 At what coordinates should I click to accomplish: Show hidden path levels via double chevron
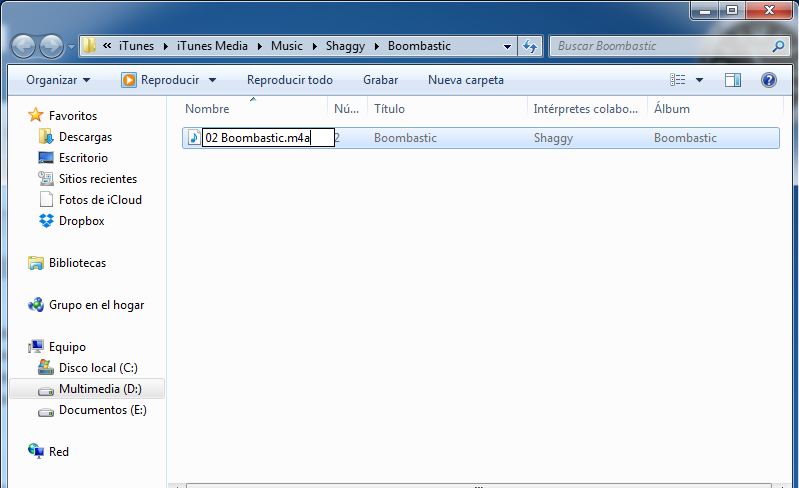click(x=107, y=46)
